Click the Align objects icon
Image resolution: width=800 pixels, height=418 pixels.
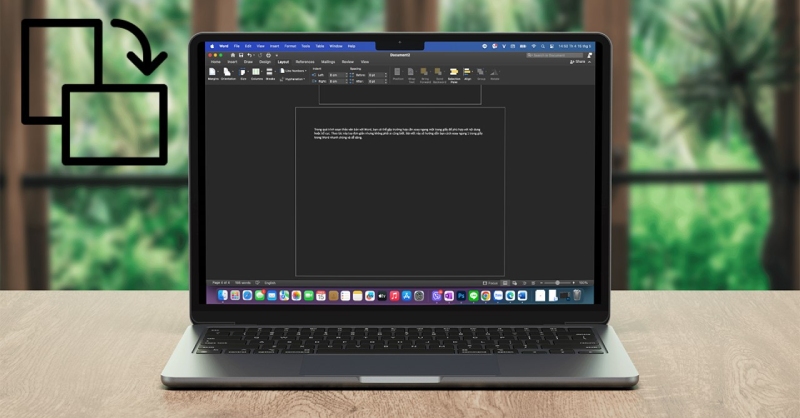[467, 72]
